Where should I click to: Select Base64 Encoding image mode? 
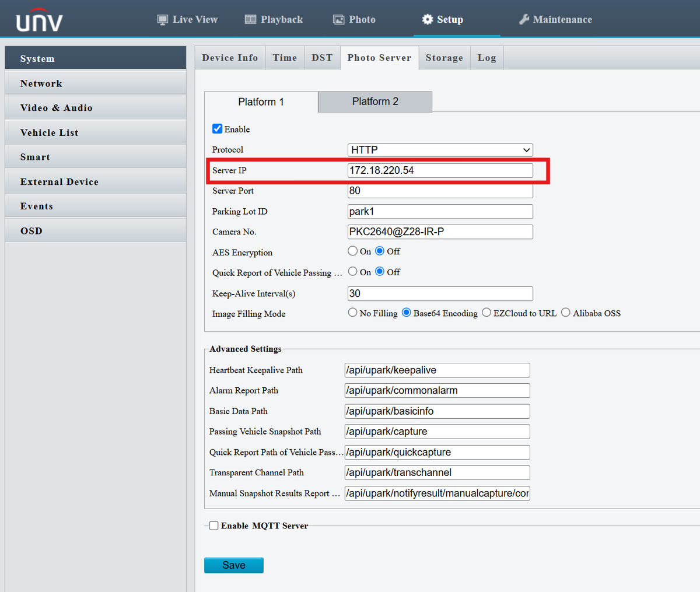pyautogui.click(x=407, y=313)
